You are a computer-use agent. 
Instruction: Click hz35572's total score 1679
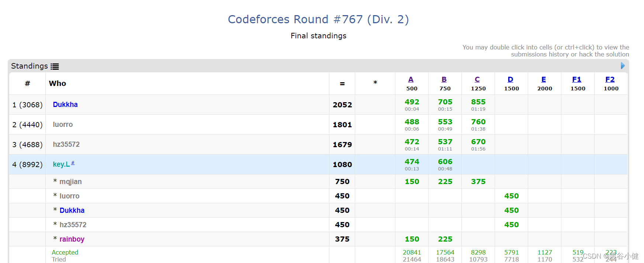(x=342, y=145)
